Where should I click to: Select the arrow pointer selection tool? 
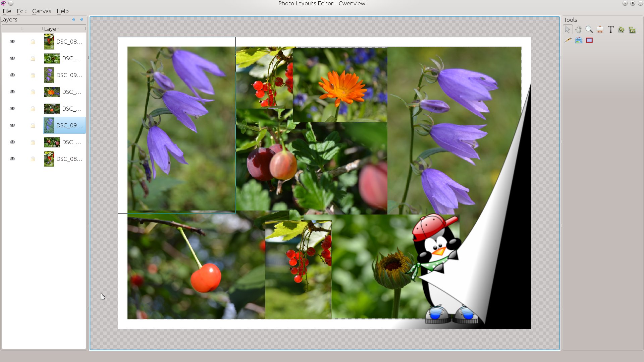click(568, 30)
